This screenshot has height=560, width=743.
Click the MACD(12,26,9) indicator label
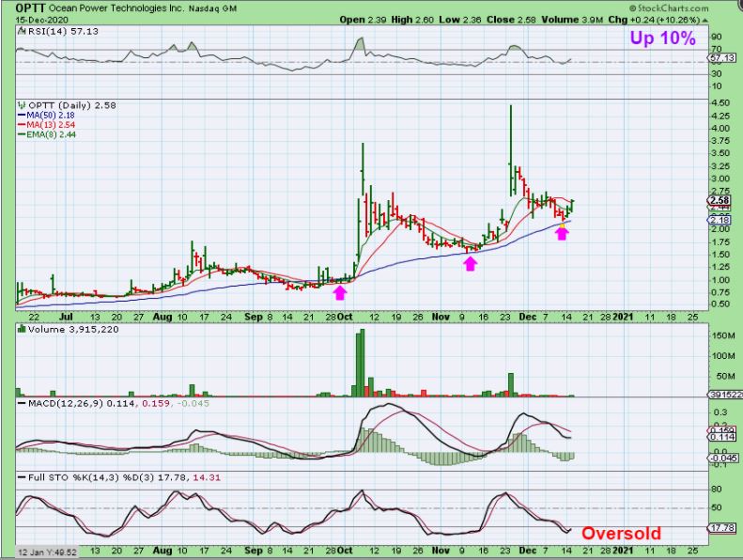66,403
